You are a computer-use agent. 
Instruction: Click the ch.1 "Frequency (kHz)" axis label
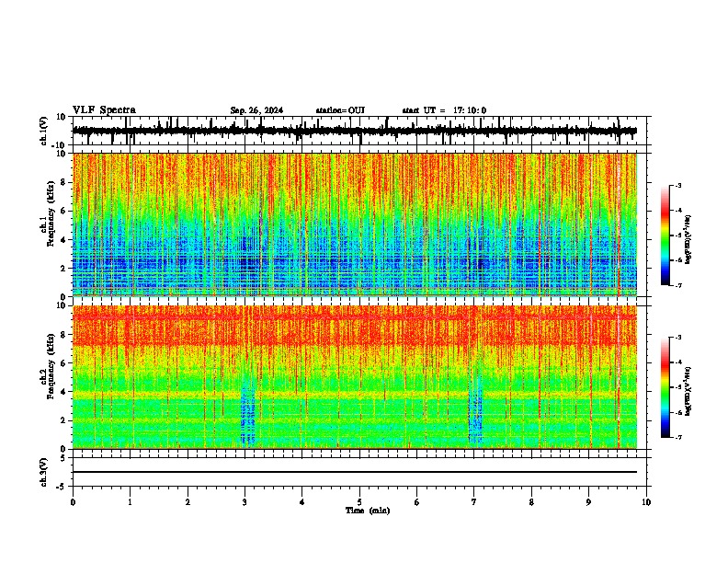click(x=51, y=213)
